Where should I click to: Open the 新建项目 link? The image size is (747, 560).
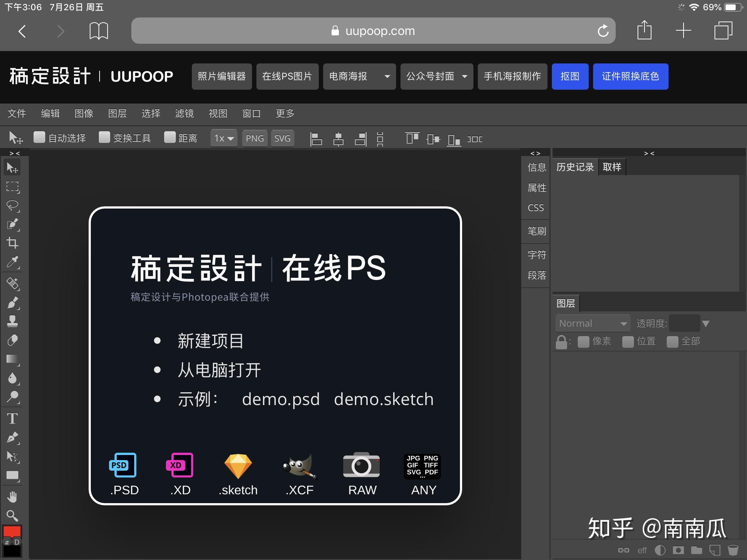point(211,341)
